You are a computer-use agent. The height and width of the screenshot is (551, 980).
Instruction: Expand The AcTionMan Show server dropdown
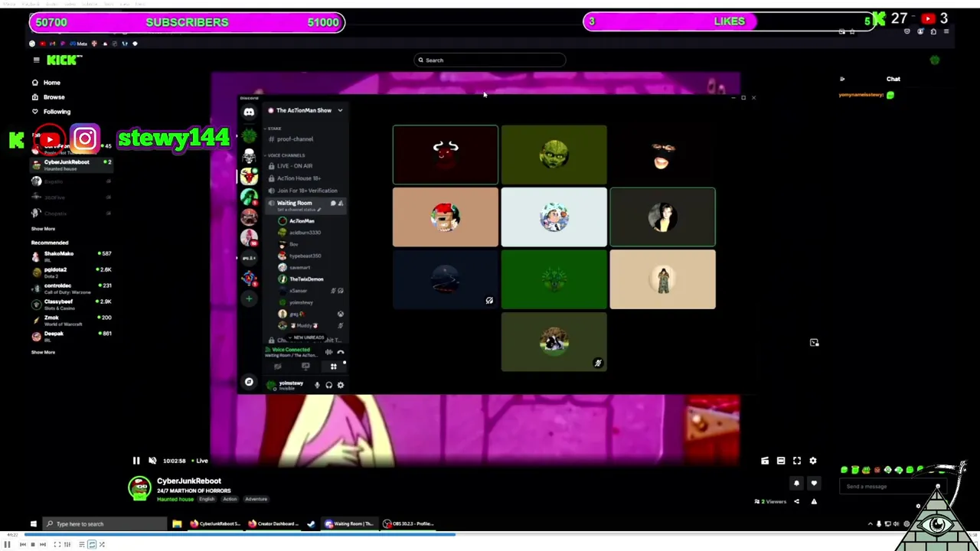click(x=340, y=110)
